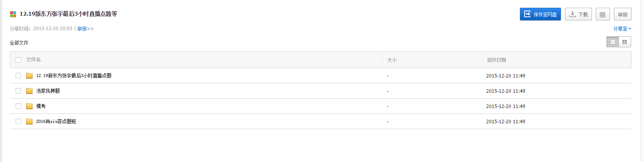Viewport: 644px width, 162px height.
Task: Click the QR code icon button
Action: pos(603,14)
